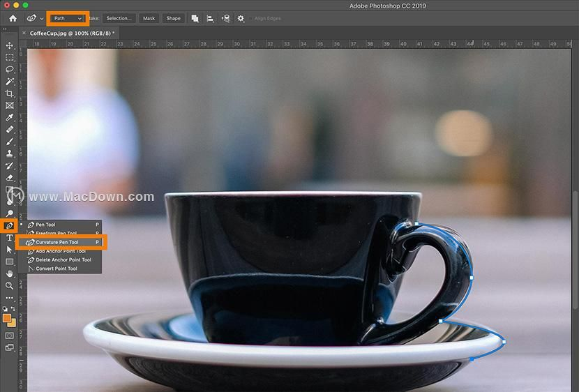Select the Zoom tool
Screen dimensions: 579x392
pyautogui.click(x=10, y=285)
